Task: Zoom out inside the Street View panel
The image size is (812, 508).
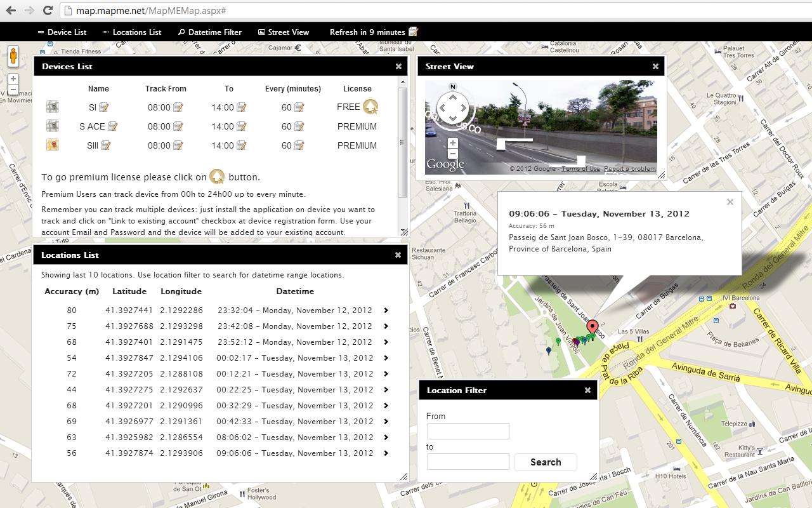Action: pyautogui.click(x=452, y=154)
